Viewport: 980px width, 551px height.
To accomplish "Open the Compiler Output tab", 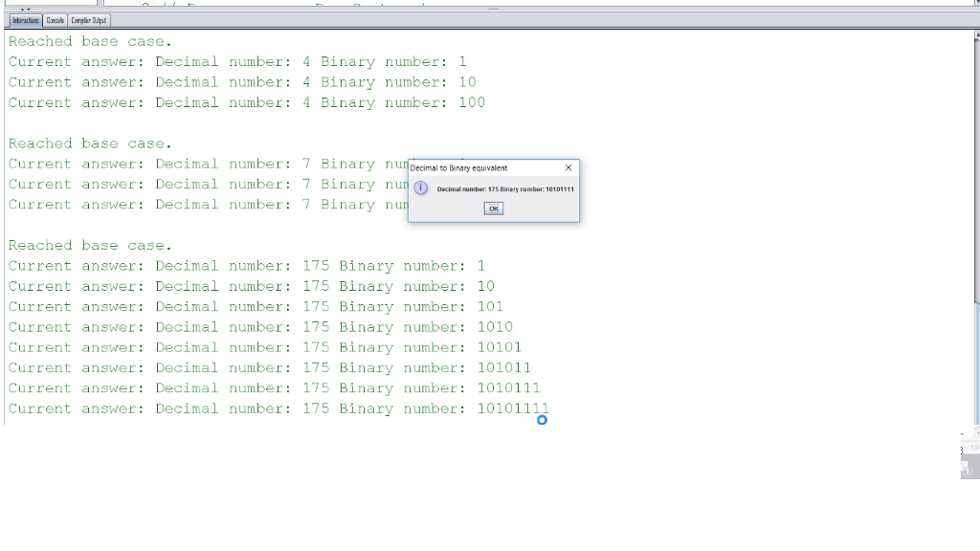I will click(x=88, y=19).
